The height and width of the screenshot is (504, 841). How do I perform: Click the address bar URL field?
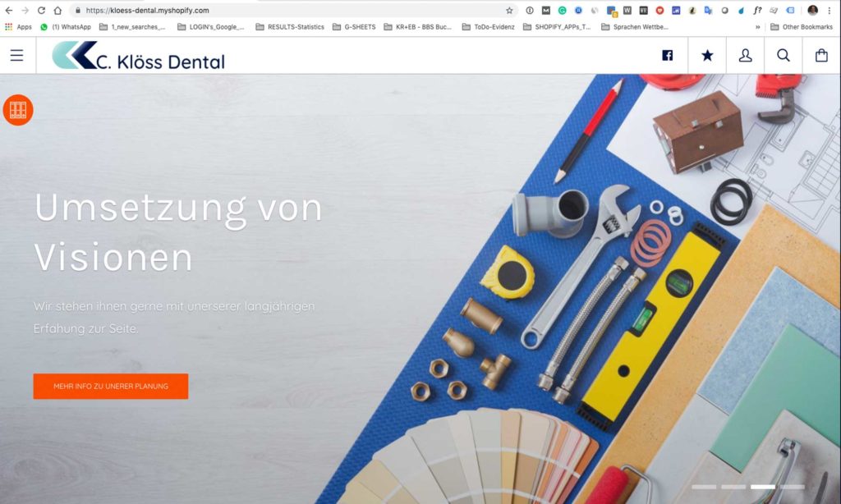point(290,10)
